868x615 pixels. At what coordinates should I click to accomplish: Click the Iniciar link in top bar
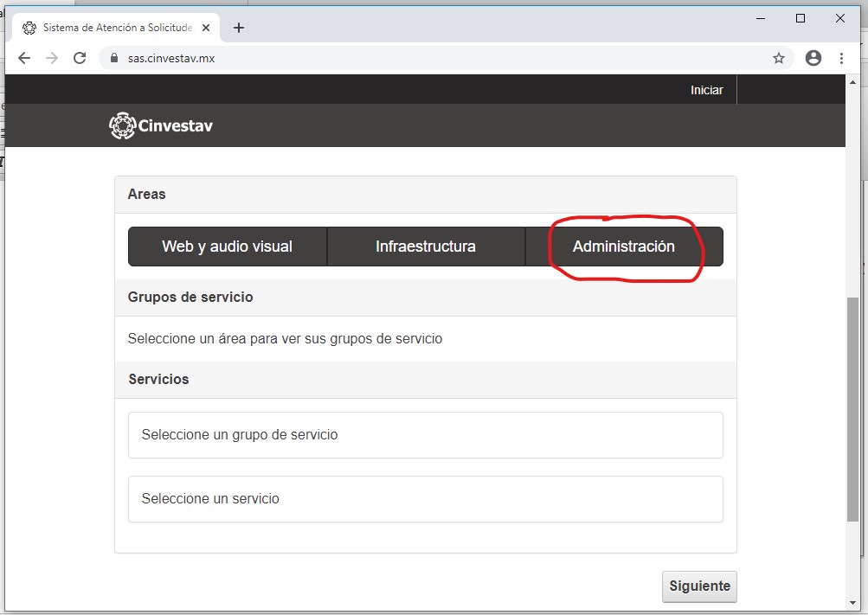[706, 90]
